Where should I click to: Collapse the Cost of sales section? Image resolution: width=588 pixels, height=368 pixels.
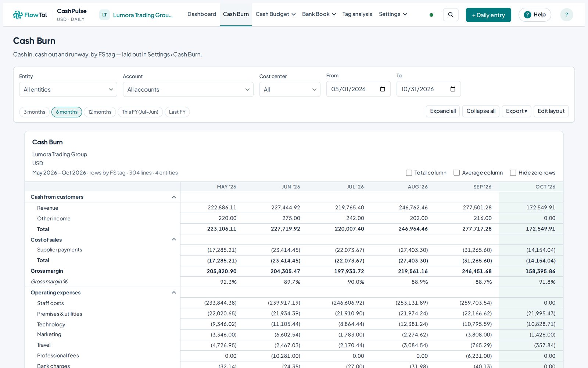(x=174, y=240)
